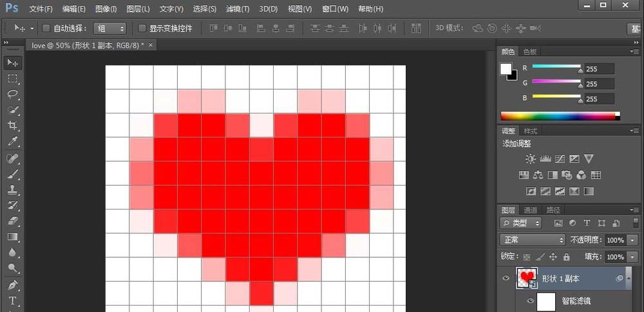Select the Eraser tool
This screenshot has width=644, height=312.
[x=12, y=220]
